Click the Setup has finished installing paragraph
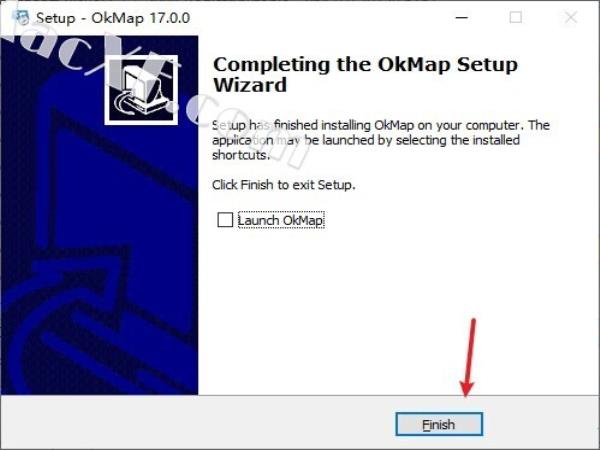This screenshot has width=600, height=450. coord(381,140)
